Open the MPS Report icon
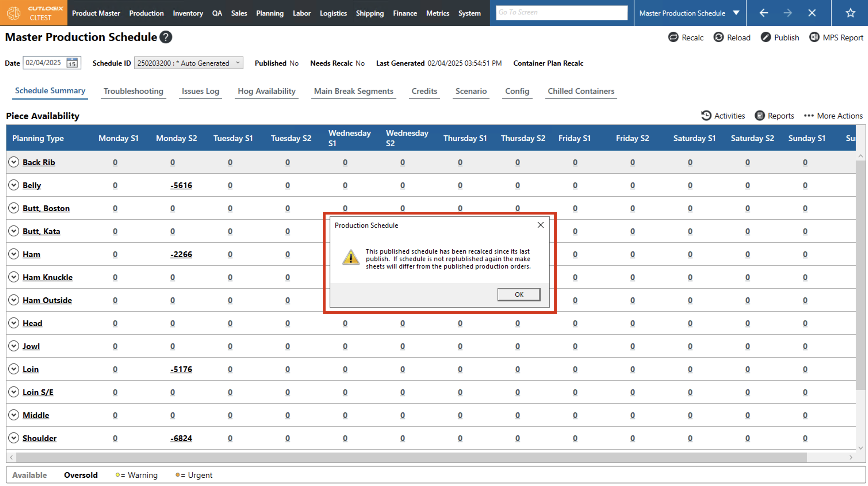Viewport: 868px width, 486px height. [814, 37]
